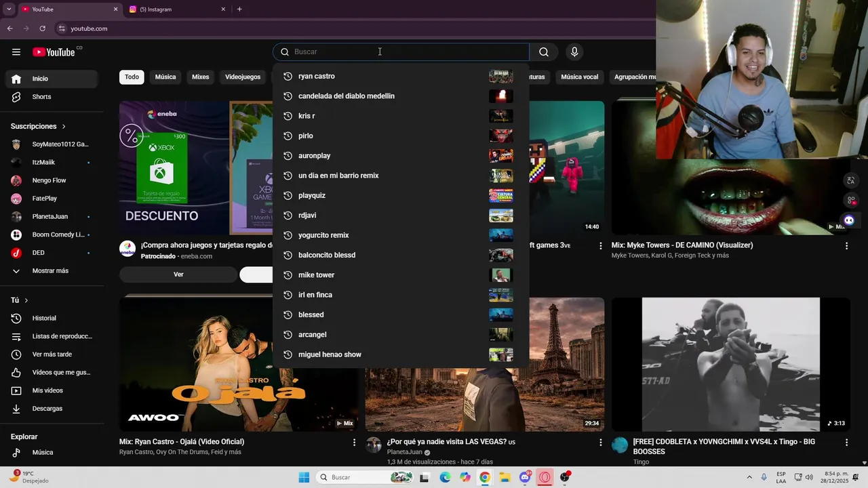Viewport: 868px width, 488px height.
Task: Open Videos que me gustan
Action: point(52,372)
